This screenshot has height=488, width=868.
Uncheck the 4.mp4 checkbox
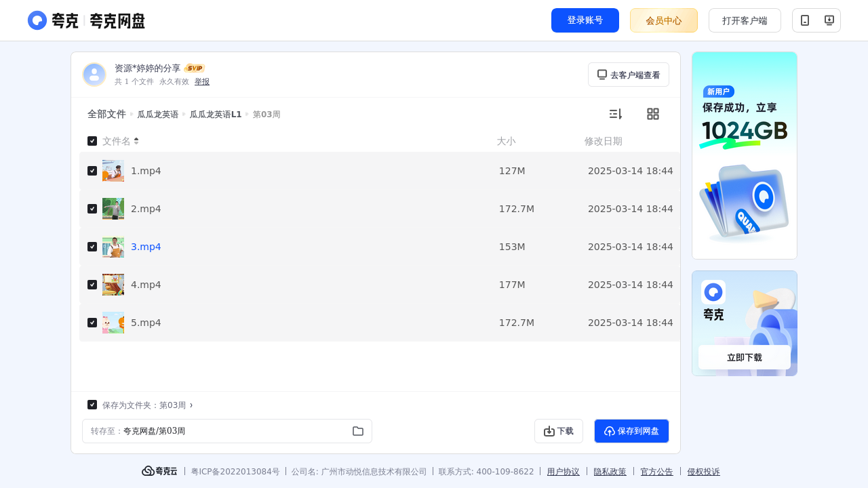click(x=92, y=285)
